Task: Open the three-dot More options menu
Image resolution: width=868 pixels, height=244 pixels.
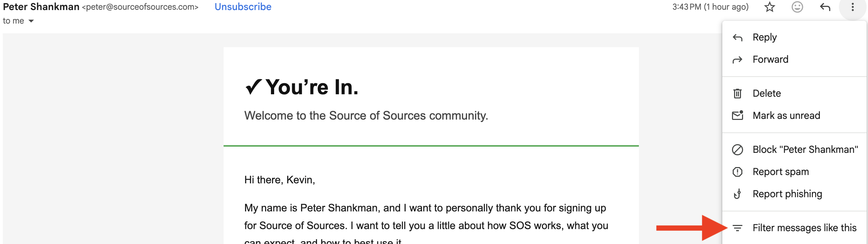Action: [852, 7]
